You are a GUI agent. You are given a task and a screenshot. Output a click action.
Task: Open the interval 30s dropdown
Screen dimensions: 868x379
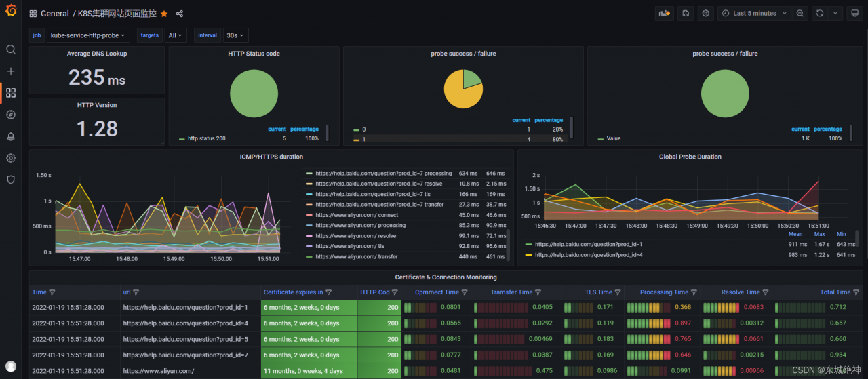(x=235, y=35)
